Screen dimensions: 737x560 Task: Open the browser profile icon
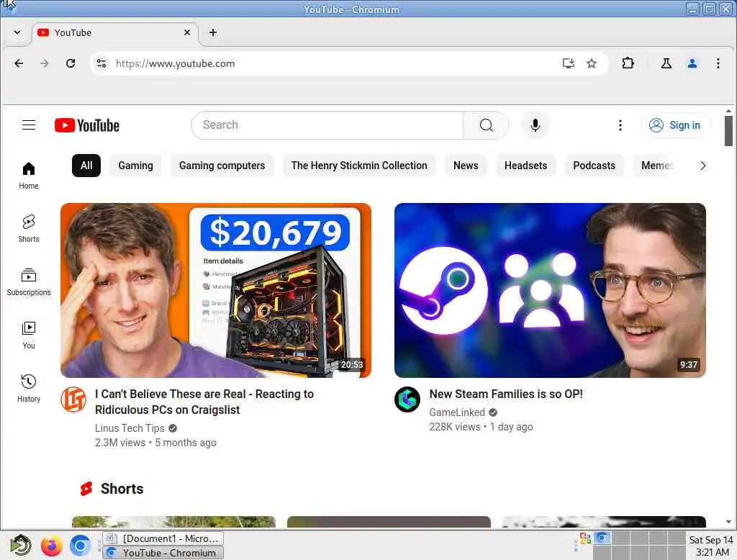click(692, 63)
